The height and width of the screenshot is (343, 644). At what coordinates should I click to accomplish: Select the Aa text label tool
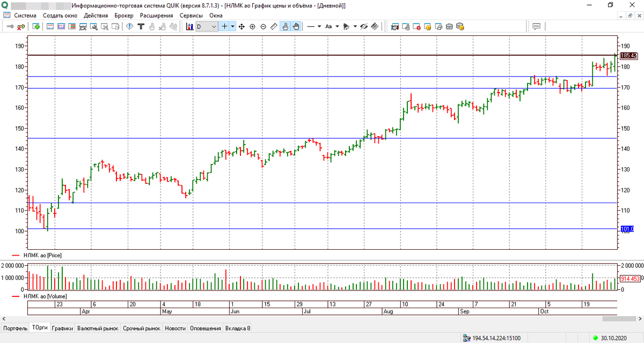(328, 26)
